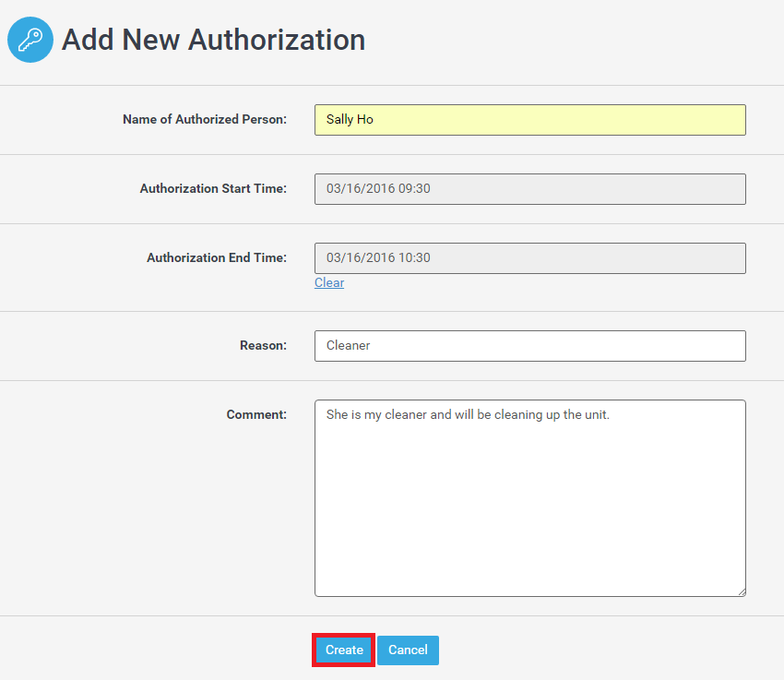Click the 09:30 time in start field
Viewport: 784px width, 680px height.
tap(414, 189)
